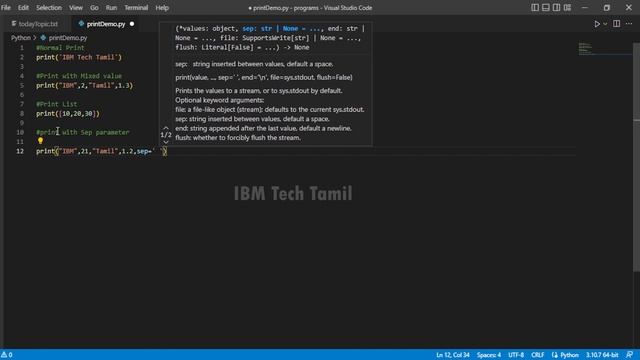This screenshot has height=360, width=640.
Task: Change the UTF-8 file encoding
Action: [516, 355]
